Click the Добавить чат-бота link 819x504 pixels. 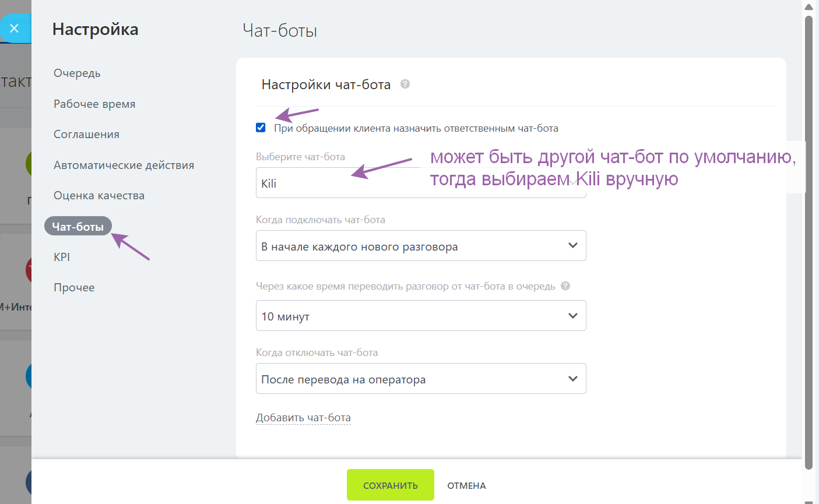(x=303, y=418)
